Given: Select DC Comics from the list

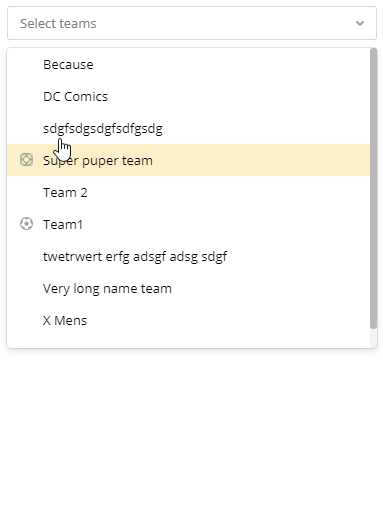Looking at the screenshot, I should (188, 96).
